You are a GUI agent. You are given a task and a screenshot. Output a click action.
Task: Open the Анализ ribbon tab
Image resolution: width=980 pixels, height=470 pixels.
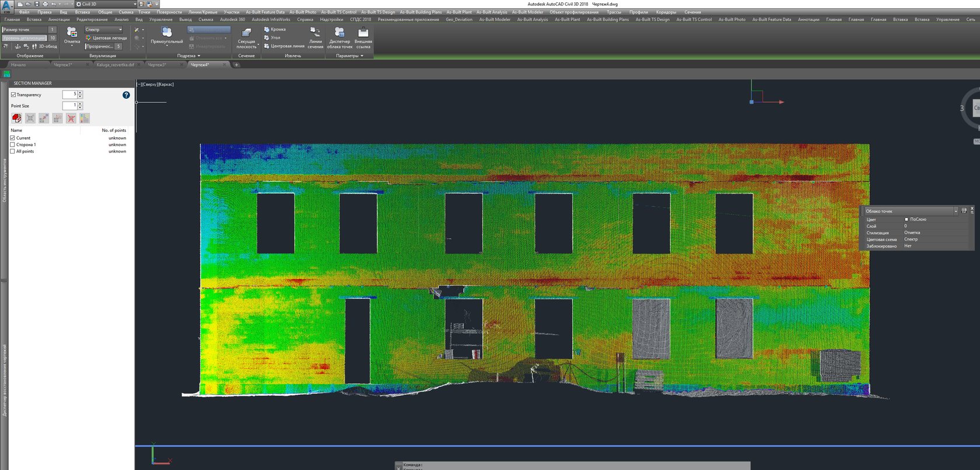121,19
